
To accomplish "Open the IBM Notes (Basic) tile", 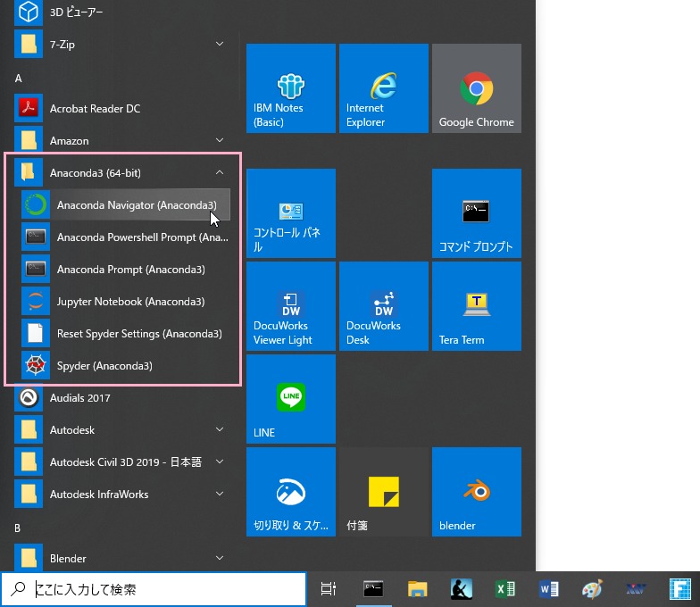I will pos(291,88).
